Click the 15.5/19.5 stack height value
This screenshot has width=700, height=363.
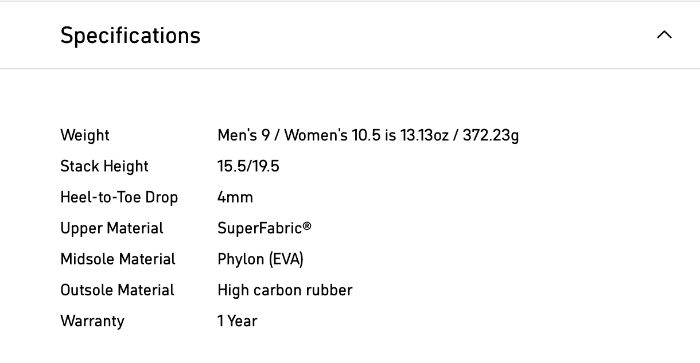pyautogui.click(x=248, y=166)
